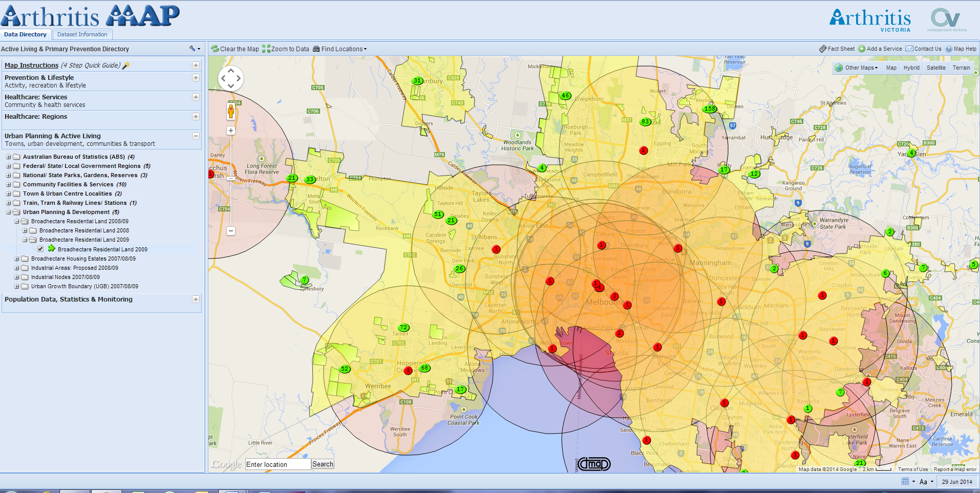Switch to Dataset Information tab
This screenshot has height=493, width=980.
click(x=82, y=34)
